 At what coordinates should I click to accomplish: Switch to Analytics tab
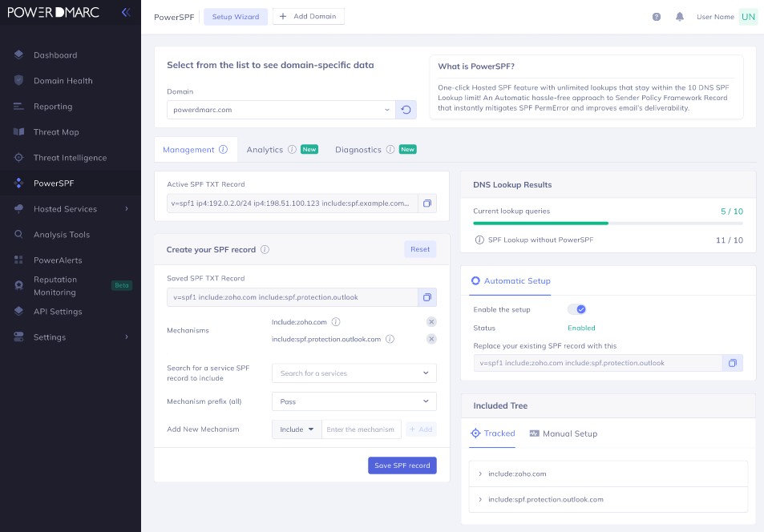265,150
